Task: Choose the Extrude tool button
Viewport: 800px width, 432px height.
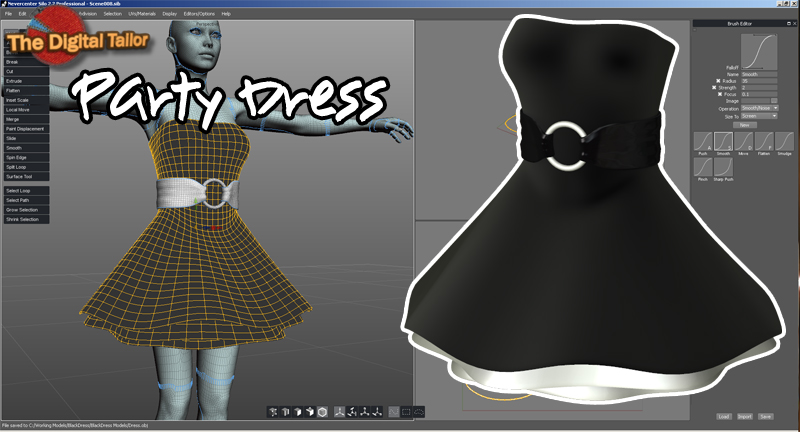Action: point(27,81)
